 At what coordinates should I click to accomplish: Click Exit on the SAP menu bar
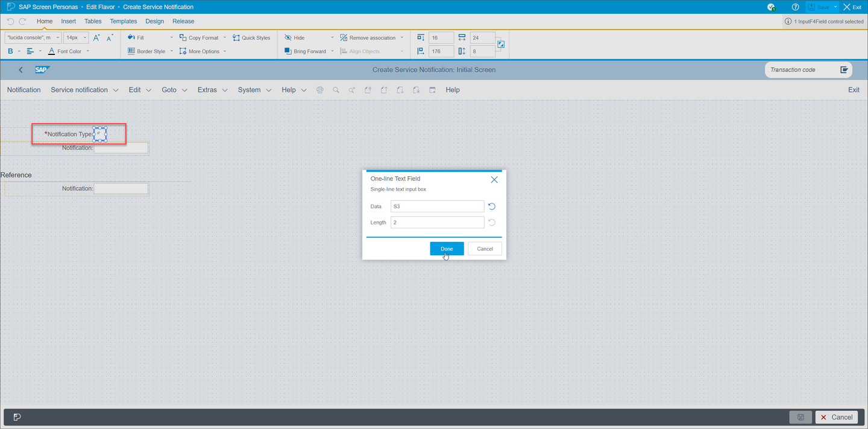click(x=854, y=90)
